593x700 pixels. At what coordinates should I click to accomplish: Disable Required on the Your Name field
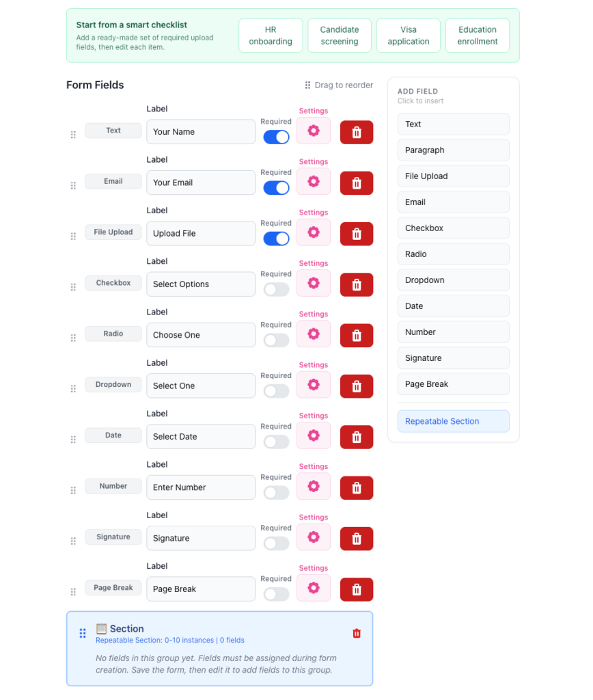pos(276,137)
